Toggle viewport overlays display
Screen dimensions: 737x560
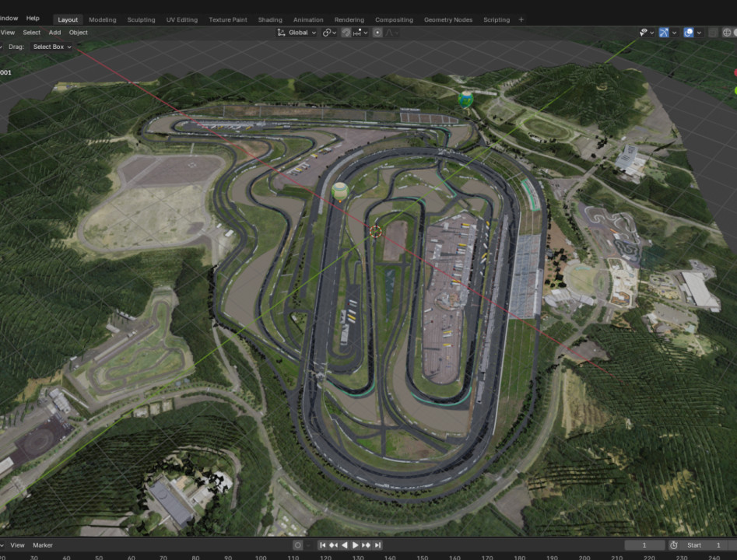[x=688, y=33]
